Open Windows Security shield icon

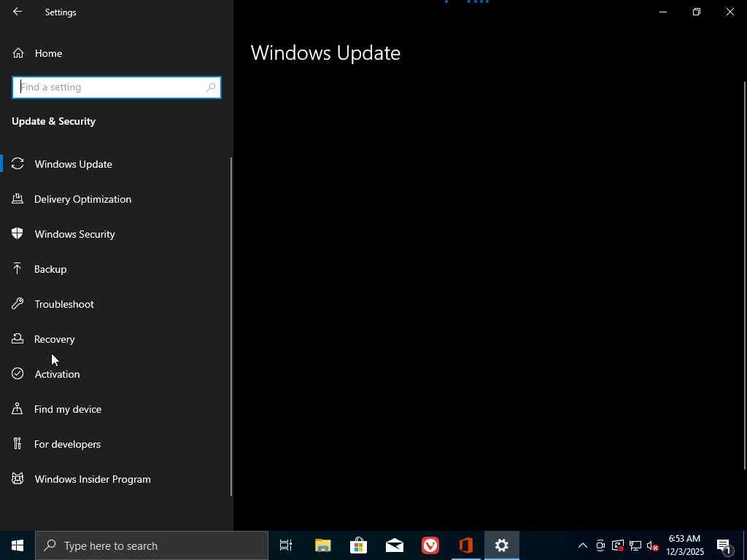tap(18, 234)
